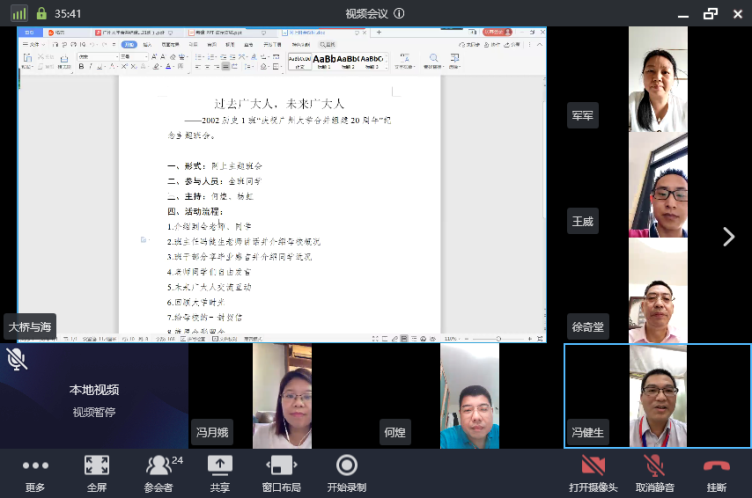Toggle 拼写检查 spell check in WPS status bar

point(192,339)
